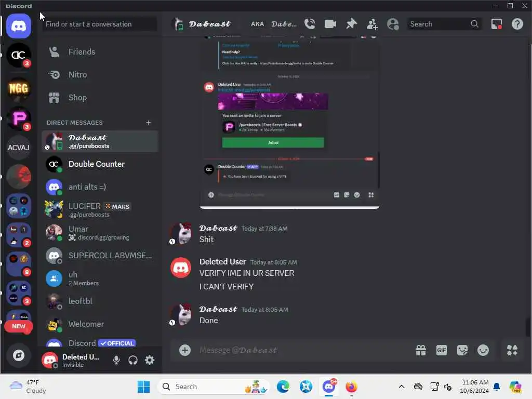Add friends to this DM
This screenshot has height=399, width=532.
(372, 24)
